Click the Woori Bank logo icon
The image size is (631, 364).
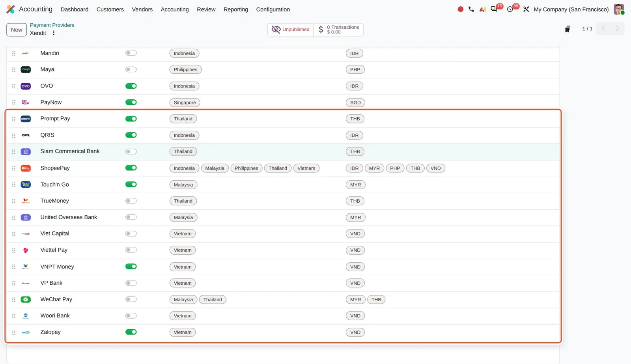[26, 316]
